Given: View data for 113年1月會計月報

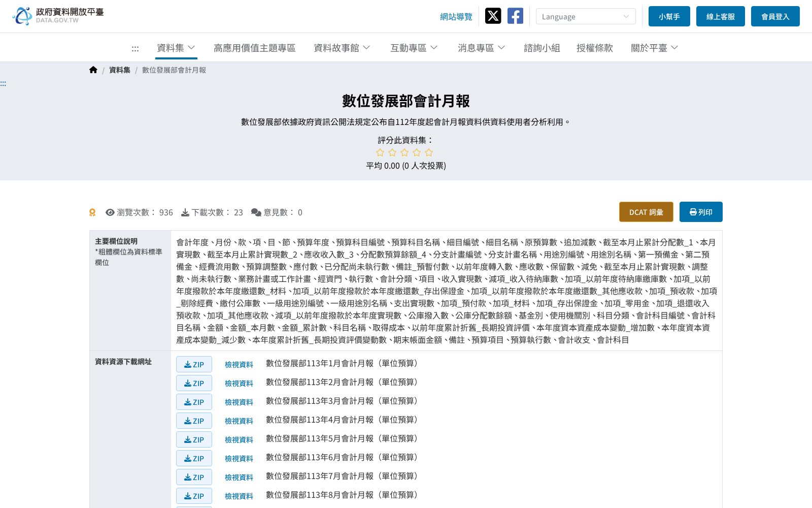Looking at the screenshot, I should tap(239, 364).
